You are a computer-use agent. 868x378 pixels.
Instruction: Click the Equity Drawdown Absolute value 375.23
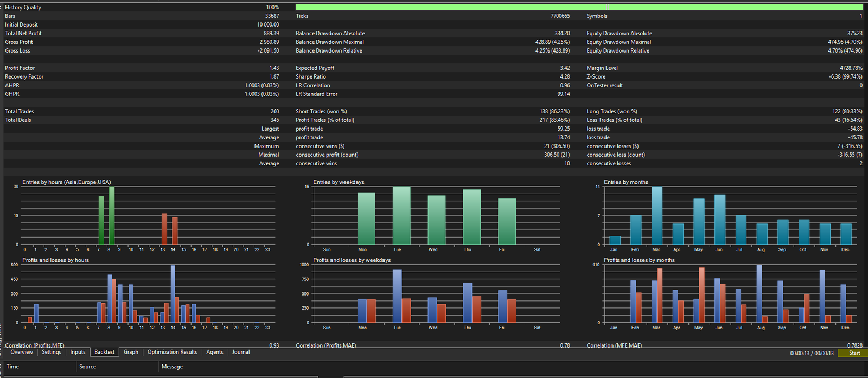coord(854,33)
